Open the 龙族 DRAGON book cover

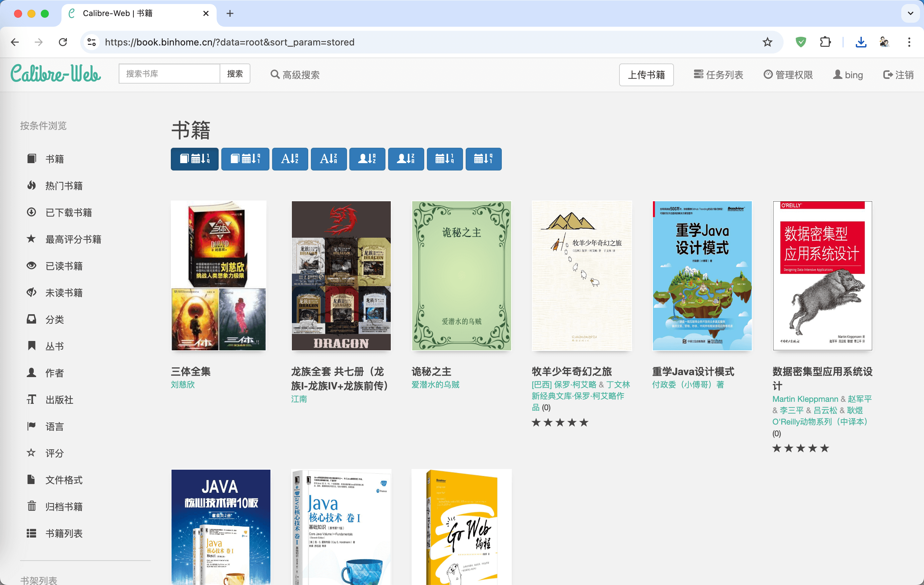341,275
